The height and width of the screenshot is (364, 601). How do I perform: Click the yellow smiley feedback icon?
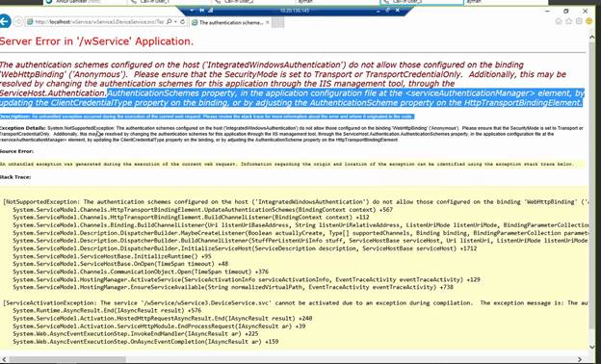pos(589,21)
